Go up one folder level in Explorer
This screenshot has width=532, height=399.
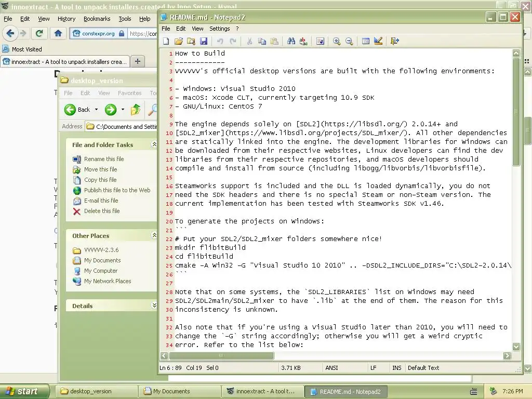136,110
